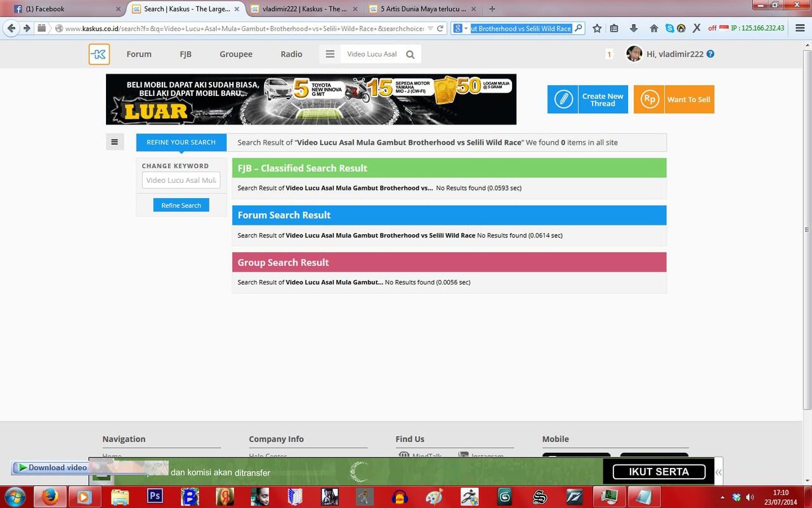Toggle the sidebar icon beside Refine Your Search

coord(114,142)
